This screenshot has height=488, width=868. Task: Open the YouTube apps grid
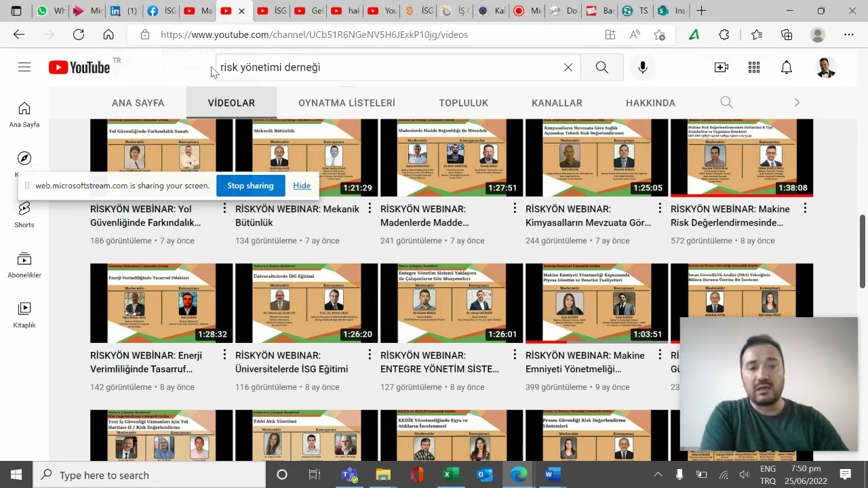[x=754, y=67]
